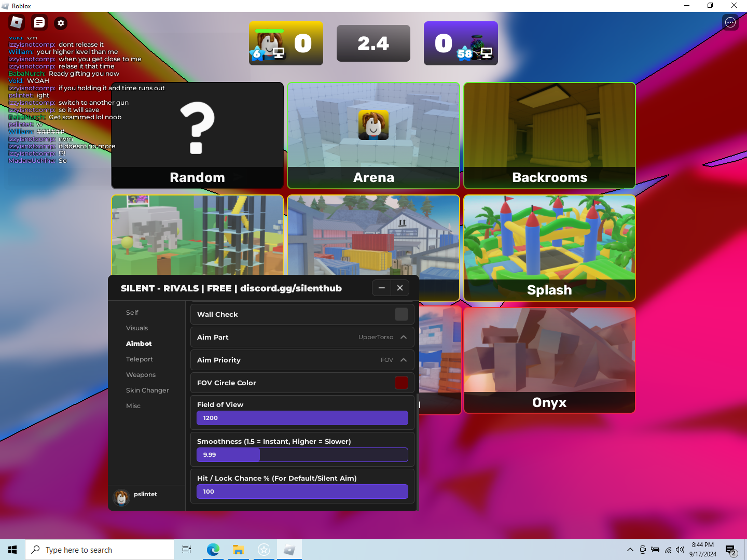The image size is (747, 560).
Task: Click the Windows search box
Action: [100, 550]
